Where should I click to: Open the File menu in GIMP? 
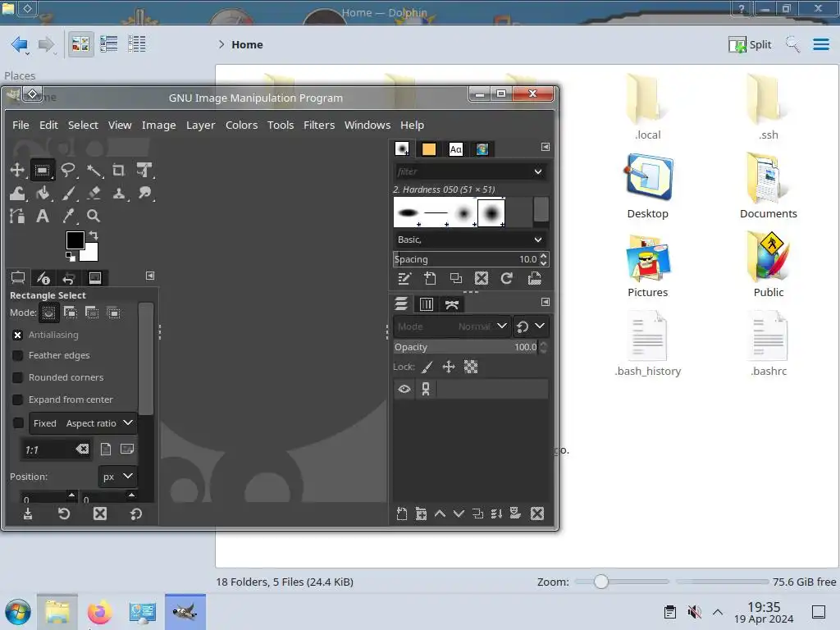21,125
